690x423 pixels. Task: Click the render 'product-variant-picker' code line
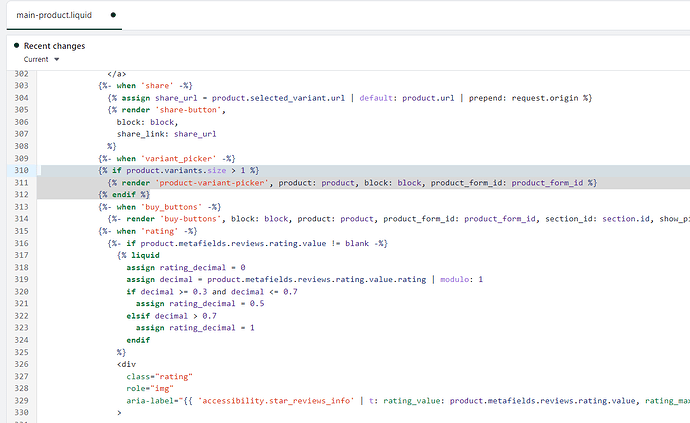coord(352,183)
